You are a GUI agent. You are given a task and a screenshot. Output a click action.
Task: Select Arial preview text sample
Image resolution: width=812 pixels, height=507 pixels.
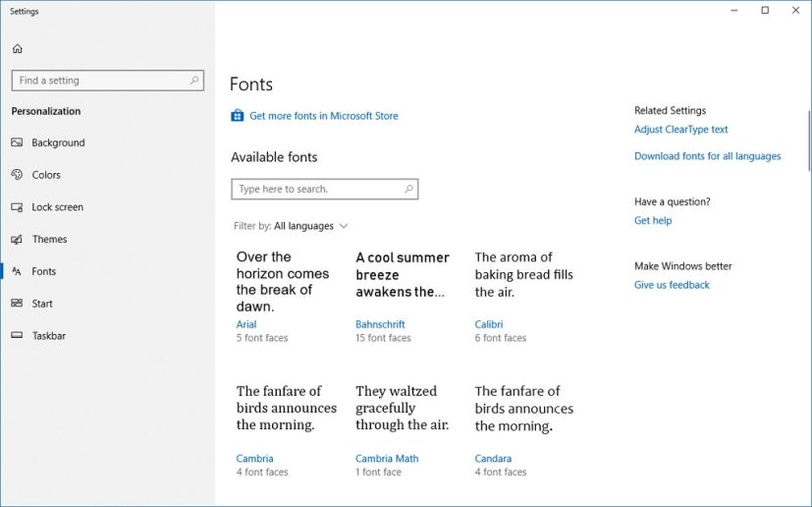(283, 281)
